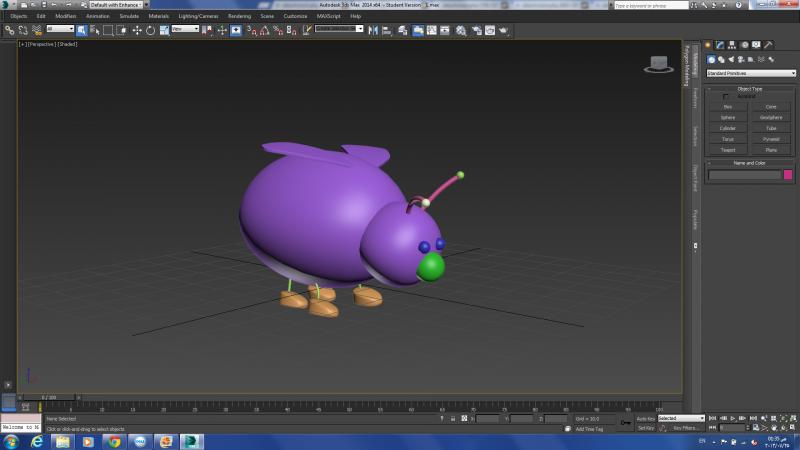Switch to the Modify panel tab
Image resolution: width=800 pixels, height=450 pixels.
coord(720,45)
